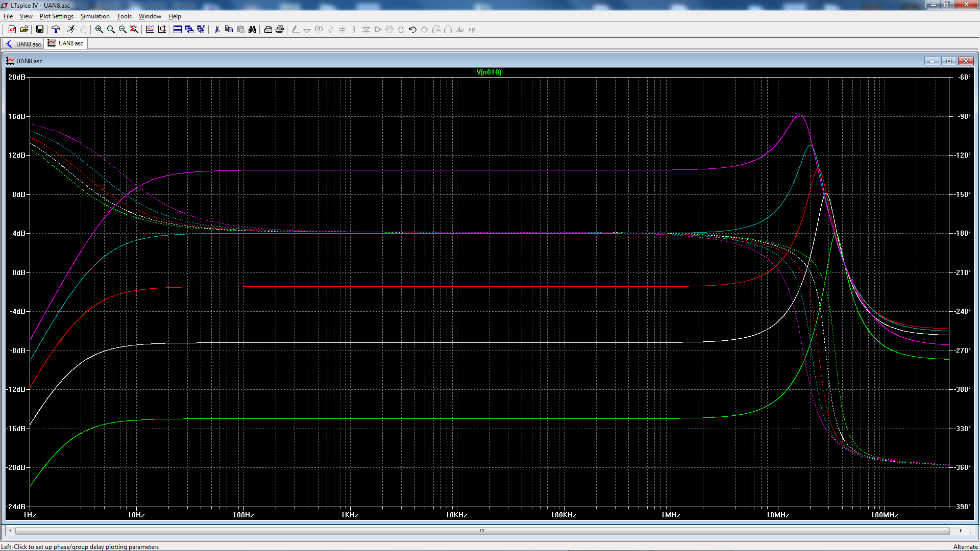
Task: Click the Zoom In magnifier icon
Action: [99, 30]
